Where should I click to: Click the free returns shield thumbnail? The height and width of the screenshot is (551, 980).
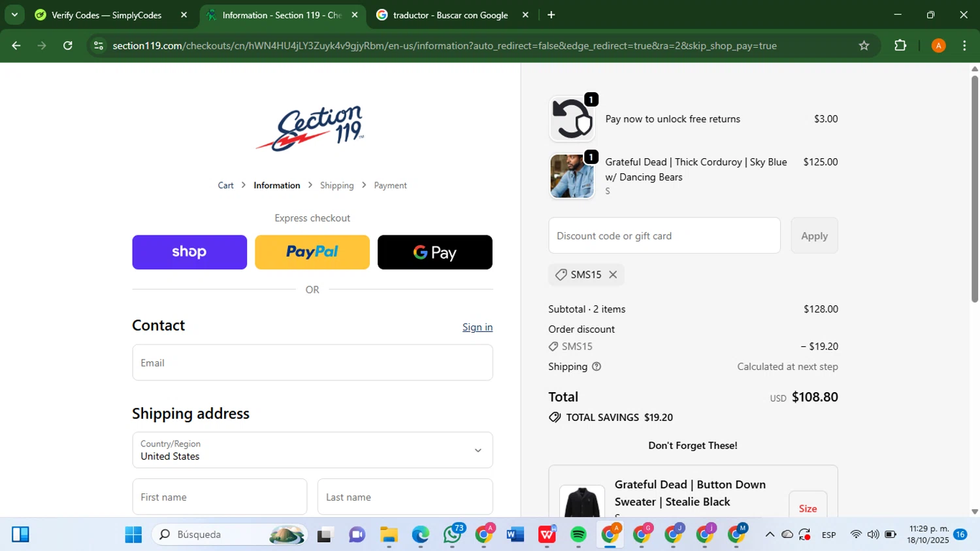coord(572,119)
